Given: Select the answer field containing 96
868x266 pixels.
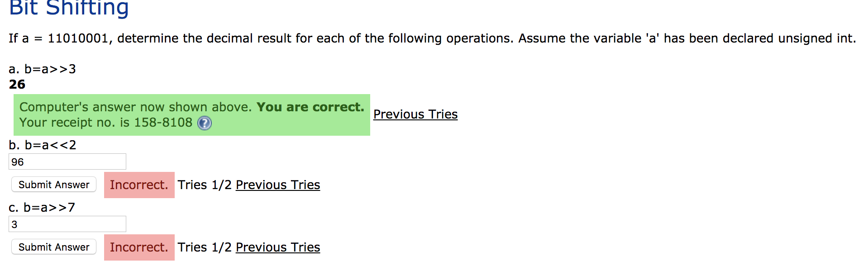Looking at the screenshot, I should coord(67,161).
